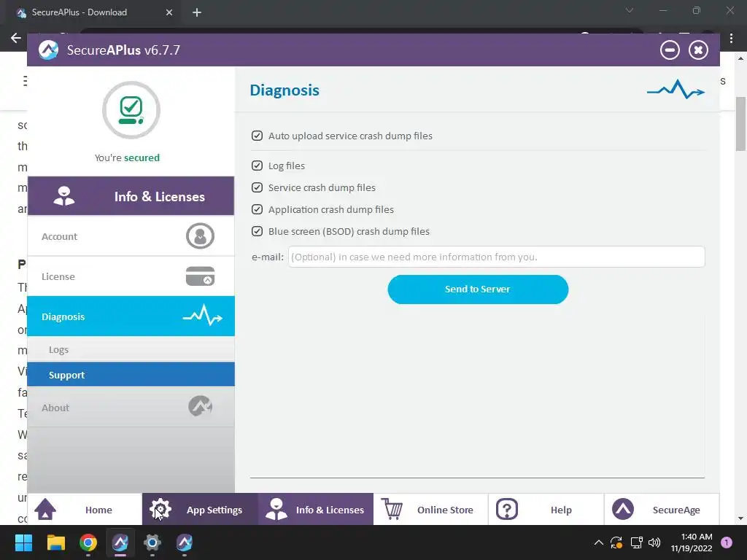The image size is (747, 560).
Task: Open Settings gear app in taskbar
Action: coord(152,542)
